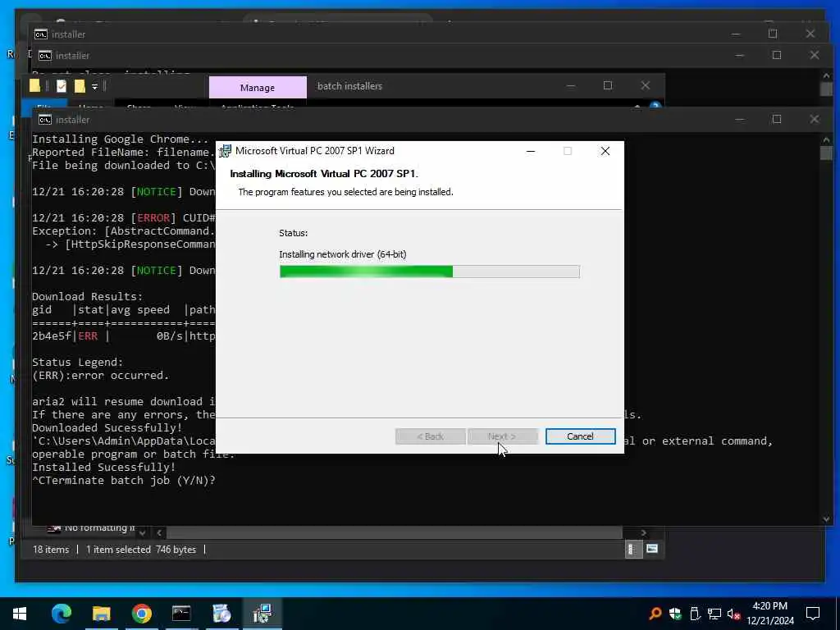This screenshot has width=840, height=630.
Task: Click the '(ERR):error occurred.' console line
Action: point(101,376)
